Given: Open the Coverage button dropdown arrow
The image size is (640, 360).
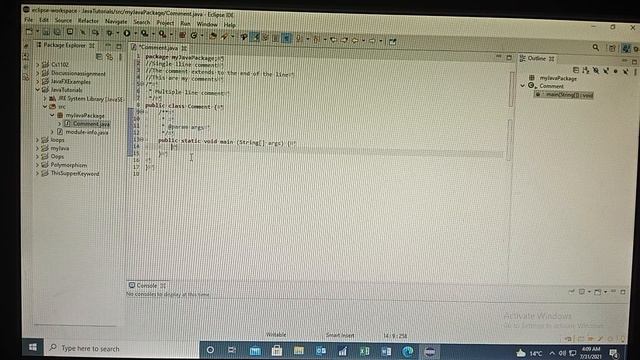Looking at the screenshot, I should (x=153, y=34).
